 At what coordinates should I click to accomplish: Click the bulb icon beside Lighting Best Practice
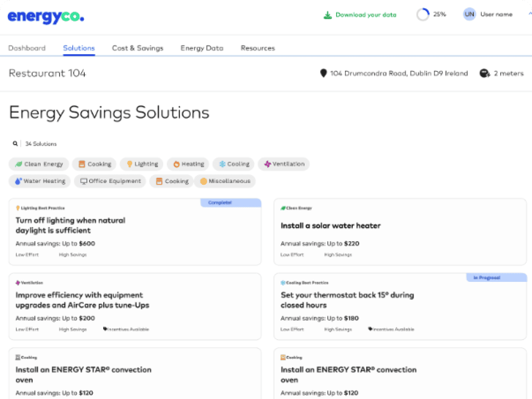[x=18, y=208]
